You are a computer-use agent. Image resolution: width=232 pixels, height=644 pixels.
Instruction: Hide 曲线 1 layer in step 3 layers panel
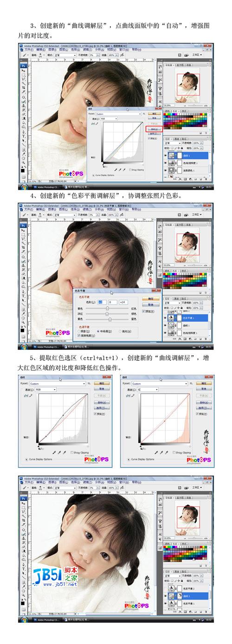click(x=166, y=155)
